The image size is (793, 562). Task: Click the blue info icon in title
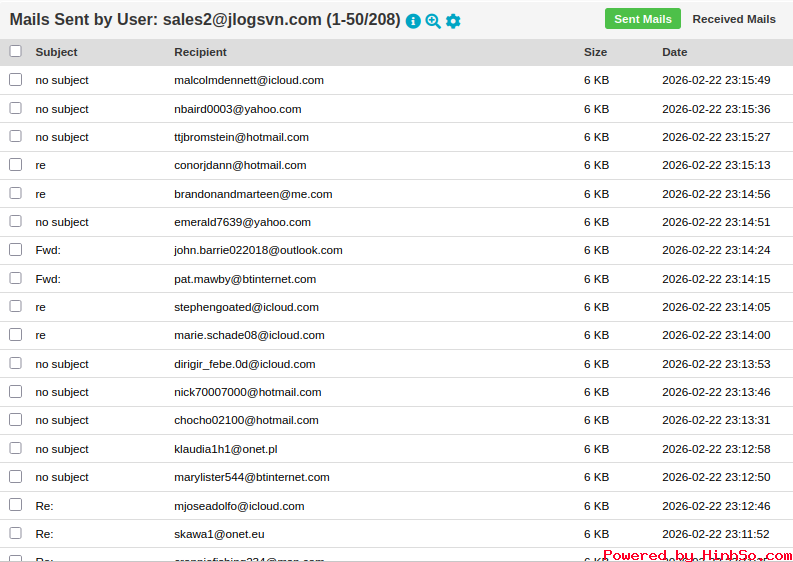pos(413,21)
